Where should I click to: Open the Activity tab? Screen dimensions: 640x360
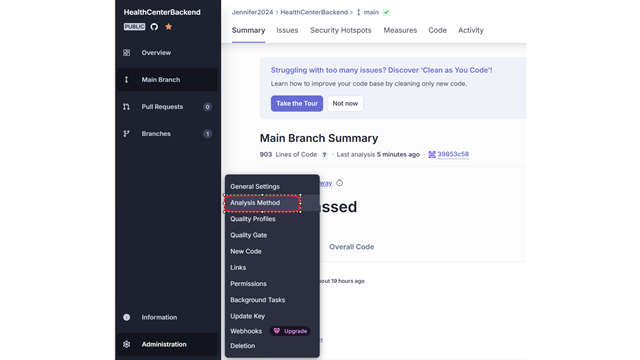click(x=471, y=30)
